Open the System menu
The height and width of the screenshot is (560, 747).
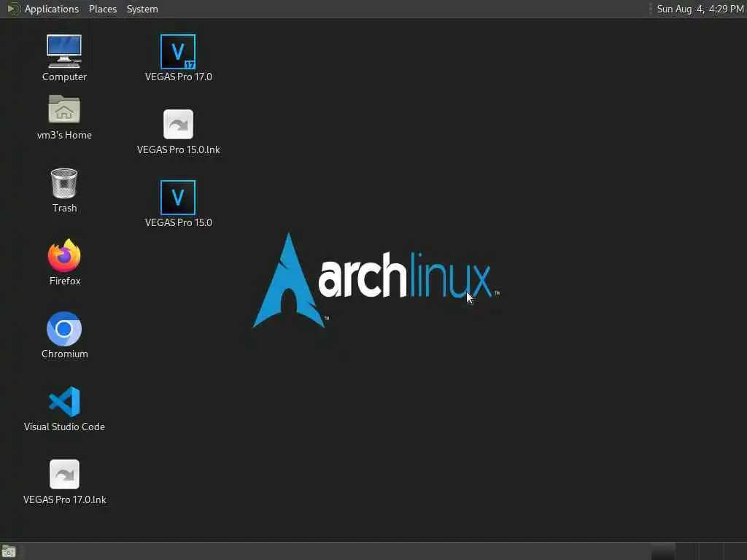tap(142, 9)
